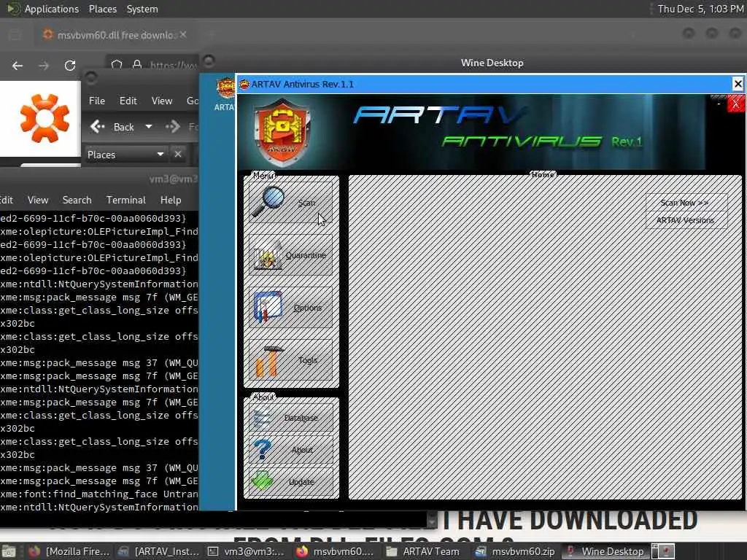Close the msvbvm60.dll browser tab
This screenshot has height=560, width=747.
tap(183, 35)
